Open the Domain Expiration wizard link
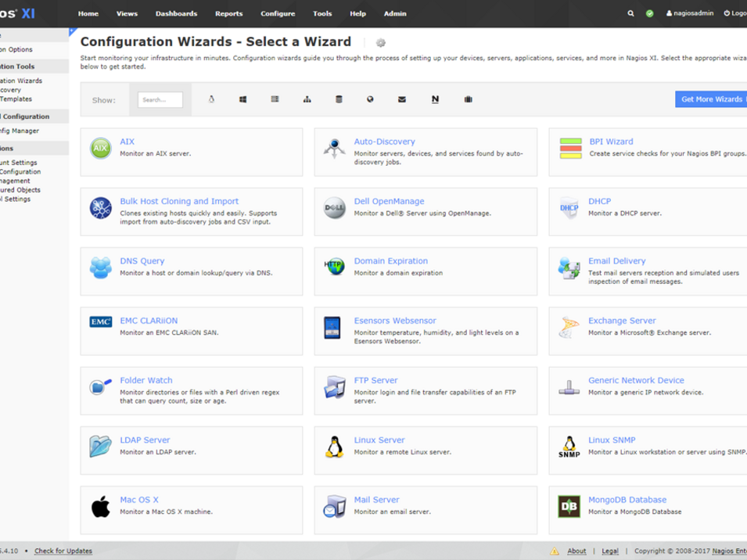The height and width of the screenshot is (560, 747). tap(390, 261)
